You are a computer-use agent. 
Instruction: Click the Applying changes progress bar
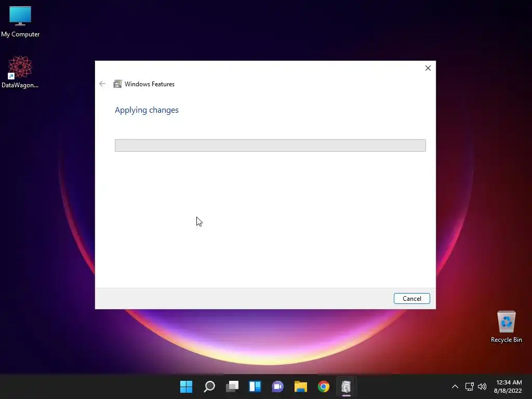point(270,145)
